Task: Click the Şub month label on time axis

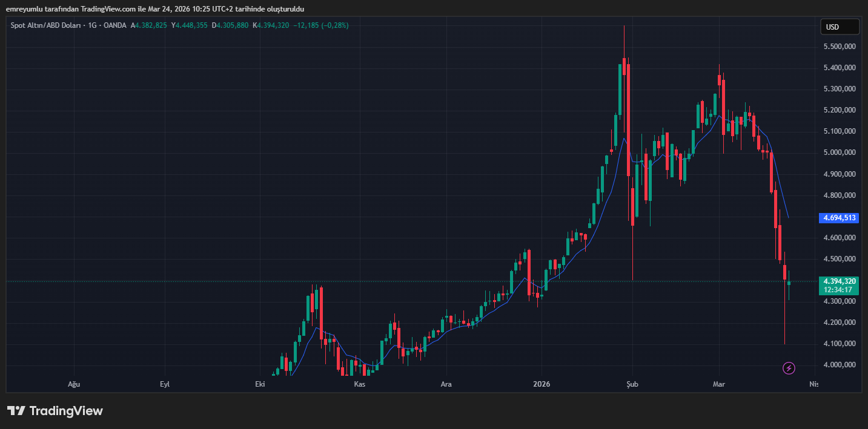Action: [x=632, y=384]
